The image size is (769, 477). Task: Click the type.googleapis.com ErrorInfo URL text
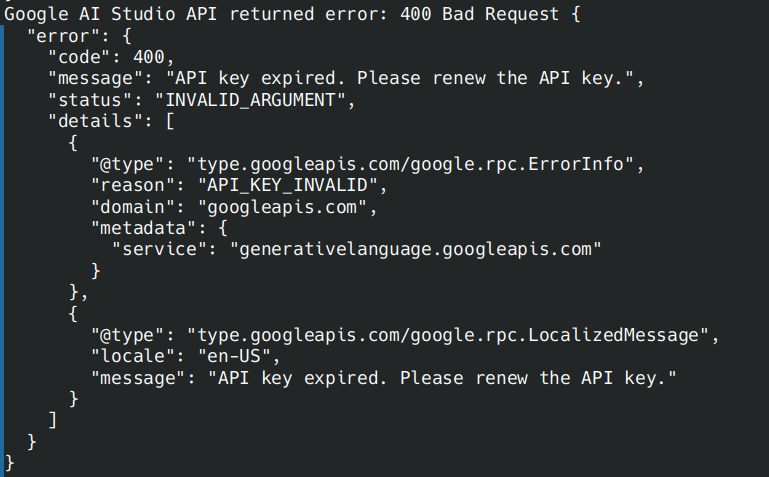pos(410,164)
